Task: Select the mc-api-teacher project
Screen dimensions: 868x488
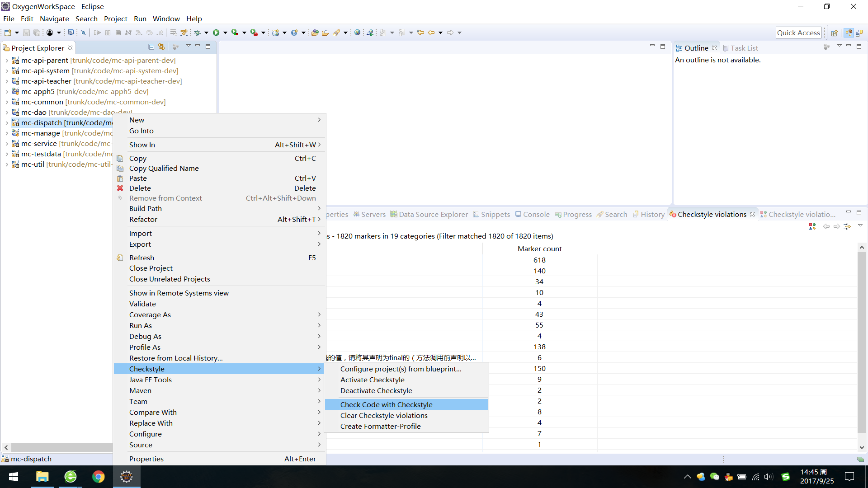Action: click(x=96, y=81)
